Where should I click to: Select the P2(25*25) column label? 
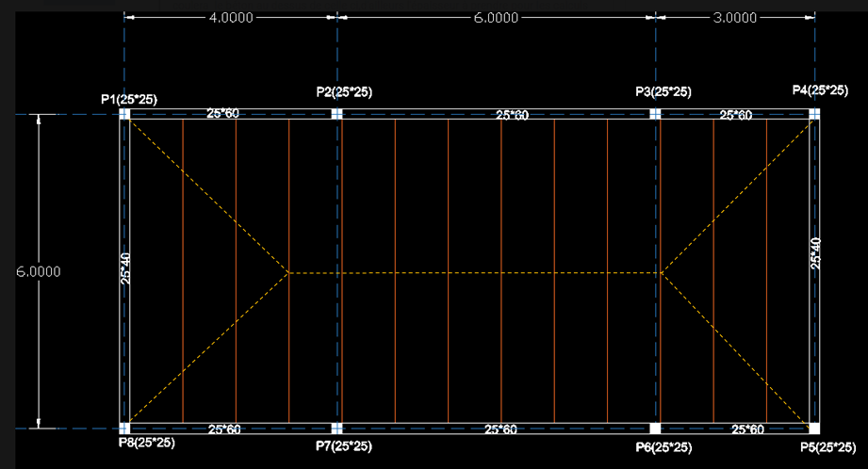point(344,91)
